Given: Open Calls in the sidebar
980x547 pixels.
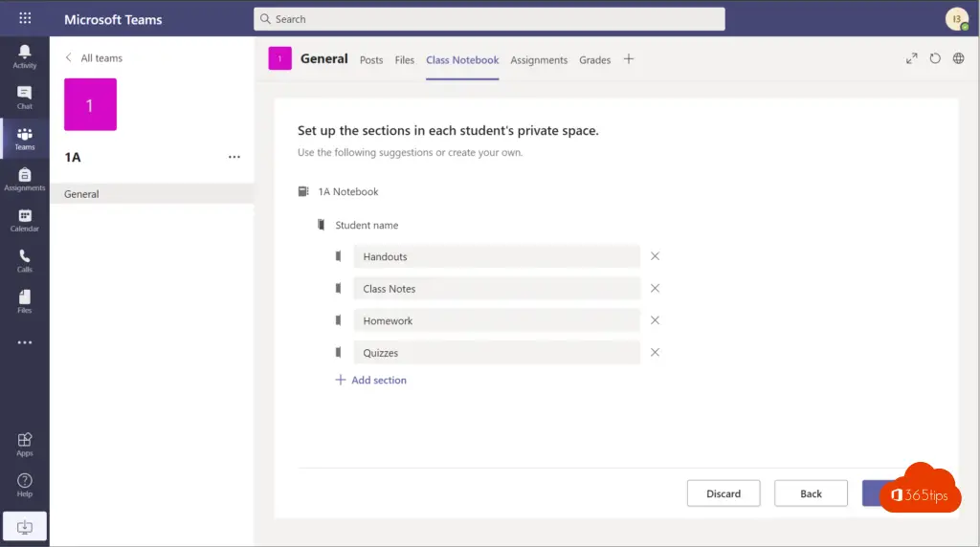Looking at the screenshot, I should (x=24, y=260).
